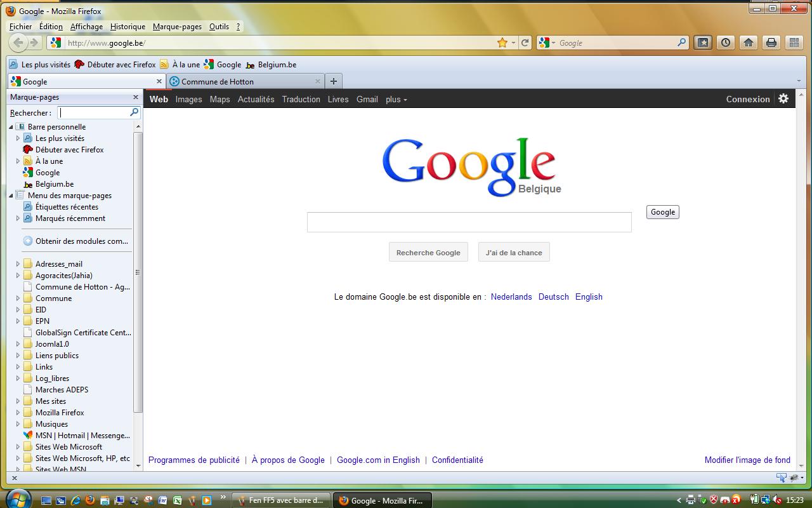Open Confidentialité footer link
This screenshot has width=812, height=508.
[457, 460]
